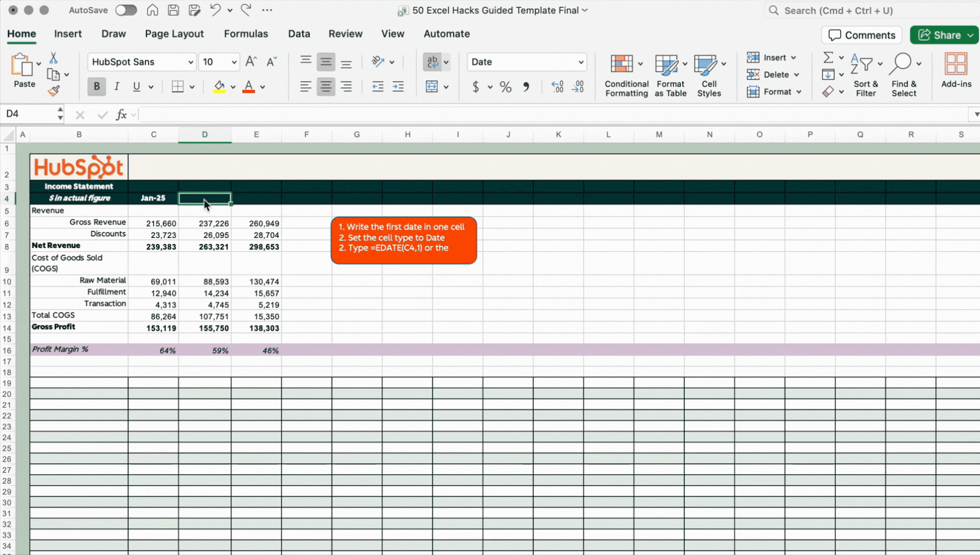Open the Page Layout tab

pyautogui.click(x=174, y=34)
